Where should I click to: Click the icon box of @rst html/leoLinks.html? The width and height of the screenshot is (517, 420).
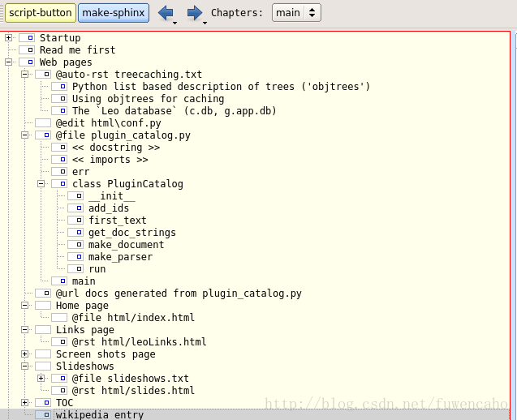click(x=59, y=341)
